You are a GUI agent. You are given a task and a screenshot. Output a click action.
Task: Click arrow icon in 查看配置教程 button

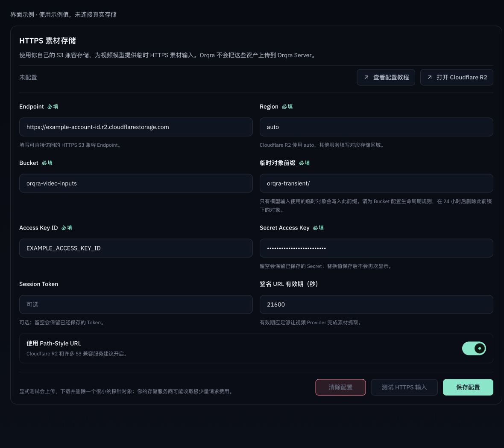pyautogui.click(x=366, y=77)
